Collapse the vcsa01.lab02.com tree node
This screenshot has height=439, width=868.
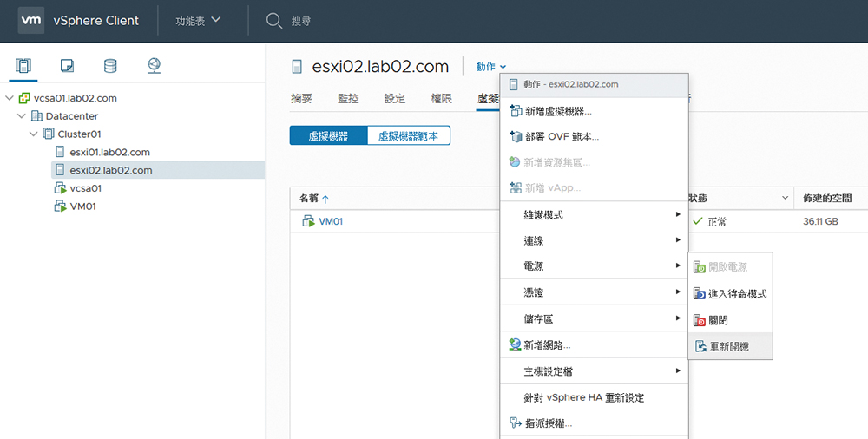point(10,98)
